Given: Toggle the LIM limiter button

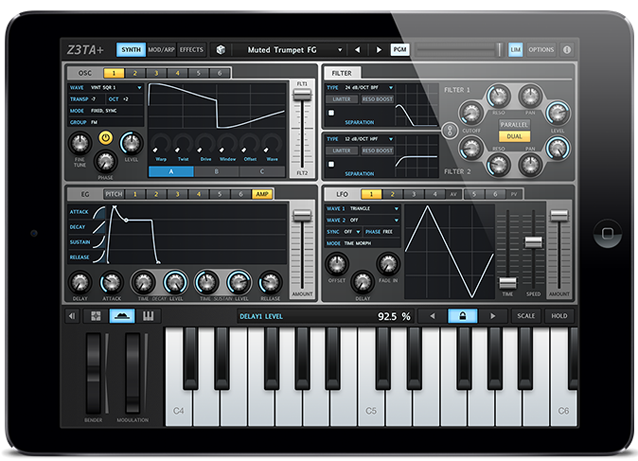Looking at the screenshot, I should point(516,50).
